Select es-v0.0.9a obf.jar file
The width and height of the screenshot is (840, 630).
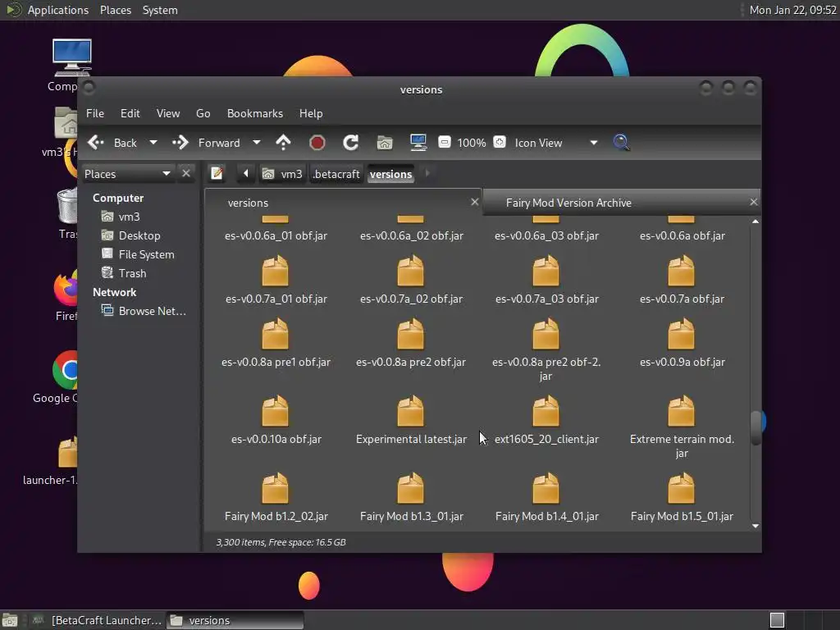click(682, 344)
